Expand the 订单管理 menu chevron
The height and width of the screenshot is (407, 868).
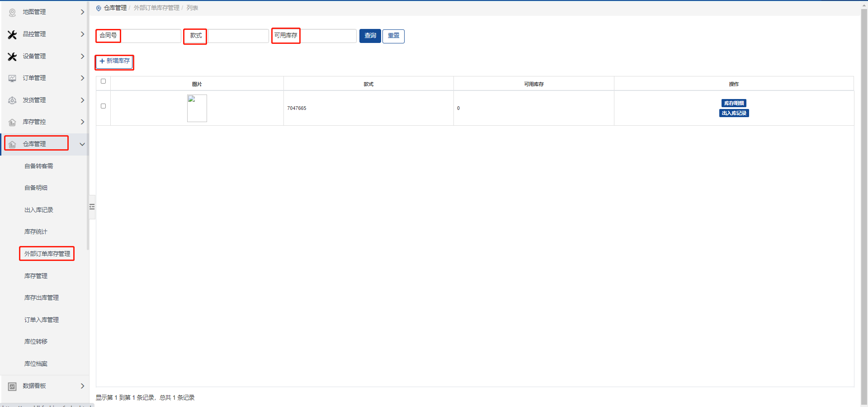pyautogui.click(x=82, y=78)
